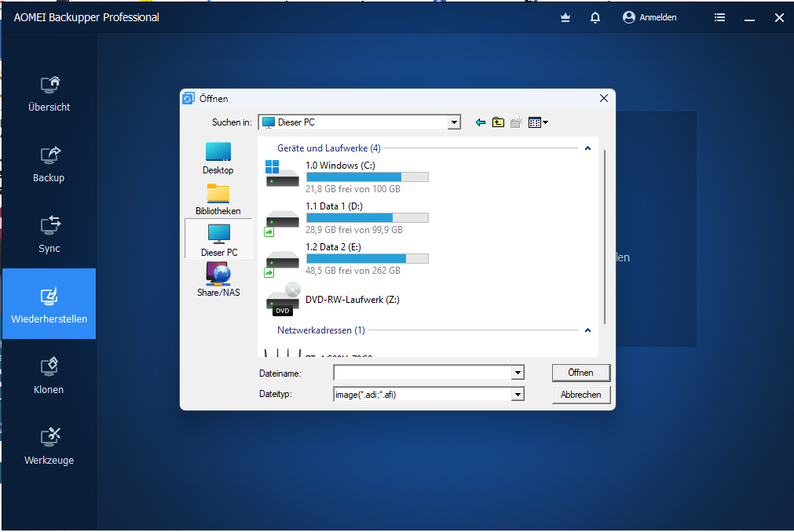794x532 pixels.
Task: Select Desktop in places bar
Action: click(218, 159)
